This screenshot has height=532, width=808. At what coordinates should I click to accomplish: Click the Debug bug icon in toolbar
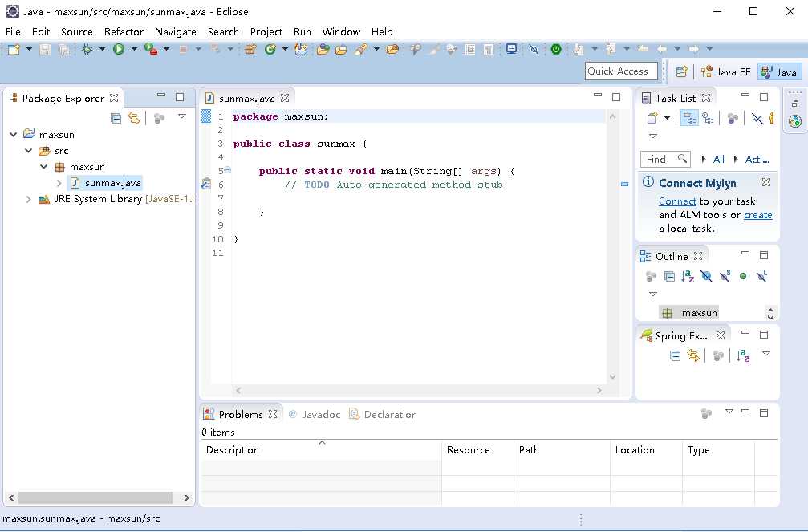pyautogui.click(x=87, y=50)
